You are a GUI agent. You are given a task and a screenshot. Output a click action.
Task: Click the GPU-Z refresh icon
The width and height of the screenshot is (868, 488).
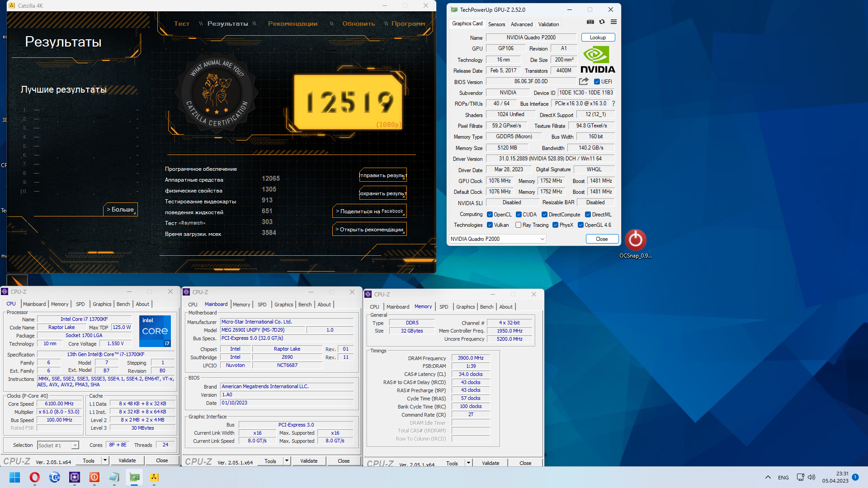pyautogui.click(x=602, y=22)
